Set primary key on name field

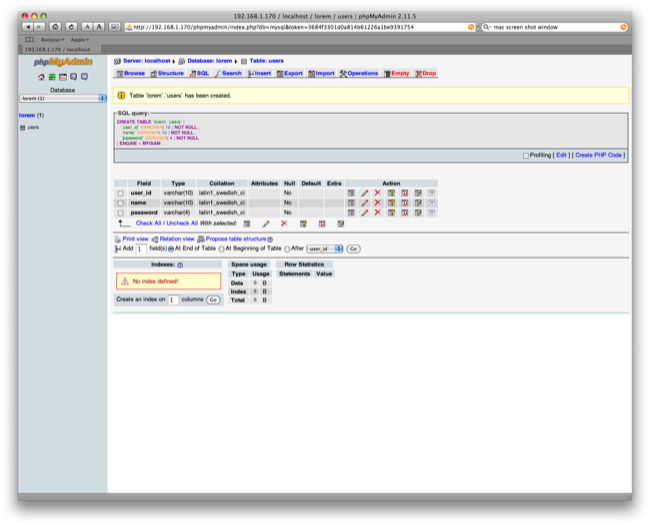point(391,203)
